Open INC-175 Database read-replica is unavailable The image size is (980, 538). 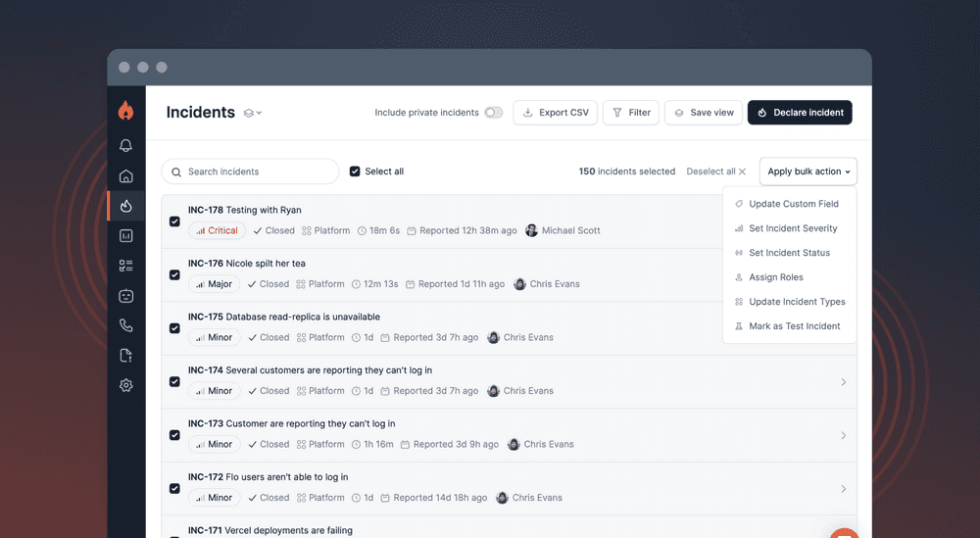click(x=284, y=317)
